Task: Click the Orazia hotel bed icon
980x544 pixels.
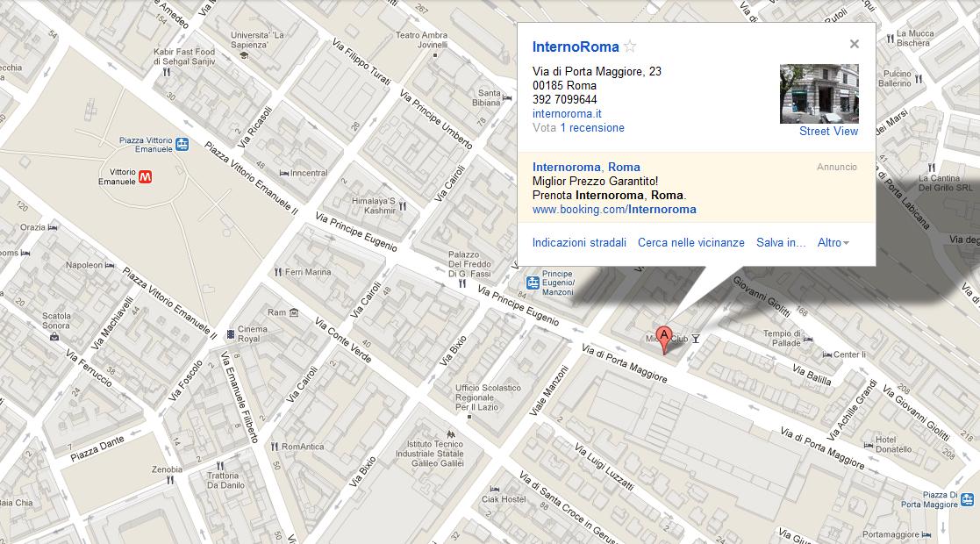Action: pos(53,227)
